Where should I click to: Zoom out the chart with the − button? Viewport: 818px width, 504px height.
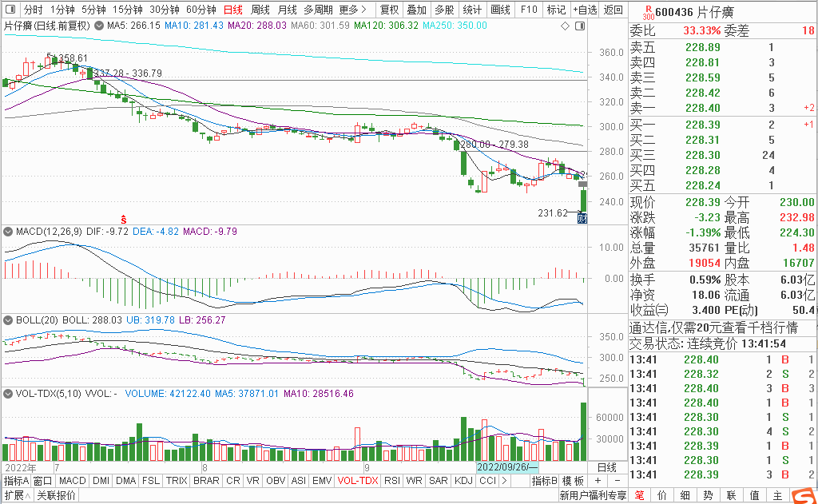coord(617,481)
